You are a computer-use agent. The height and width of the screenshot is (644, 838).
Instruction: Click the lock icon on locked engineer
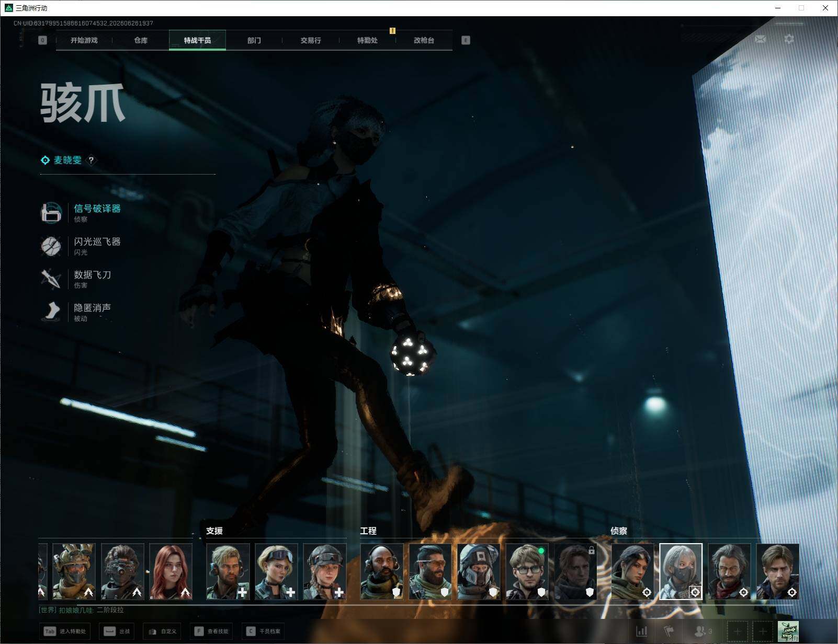(x=592, y=550)
